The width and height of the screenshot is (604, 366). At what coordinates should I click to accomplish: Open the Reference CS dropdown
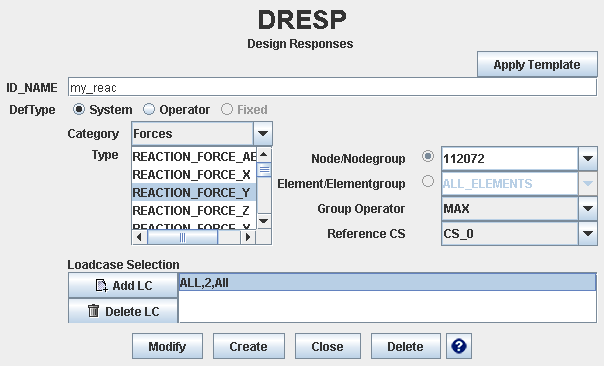588,233
